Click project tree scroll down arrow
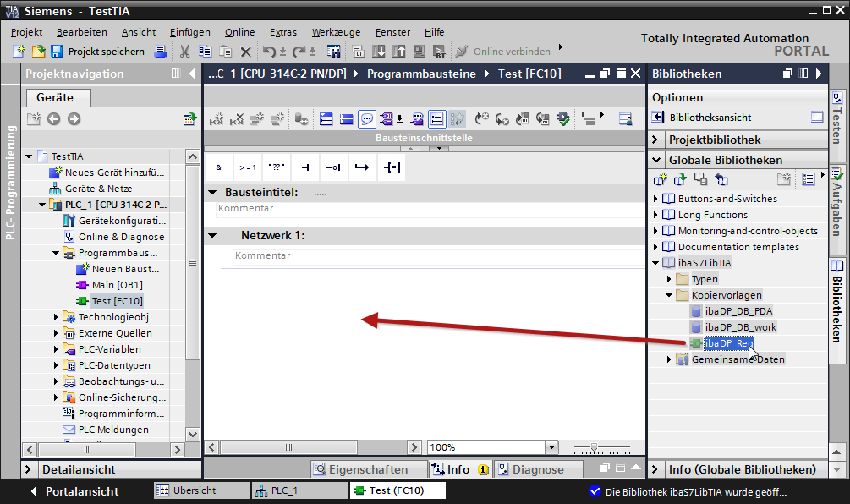This screenshot has height=504, width=850. pos(193,434)
